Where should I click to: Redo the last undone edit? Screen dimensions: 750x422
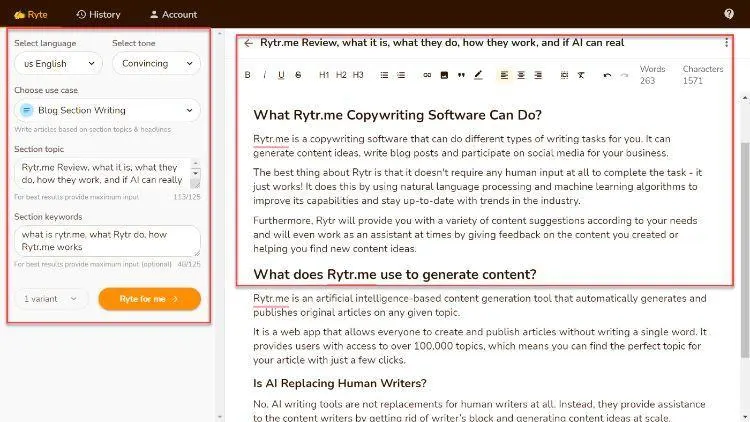(624, 75)
